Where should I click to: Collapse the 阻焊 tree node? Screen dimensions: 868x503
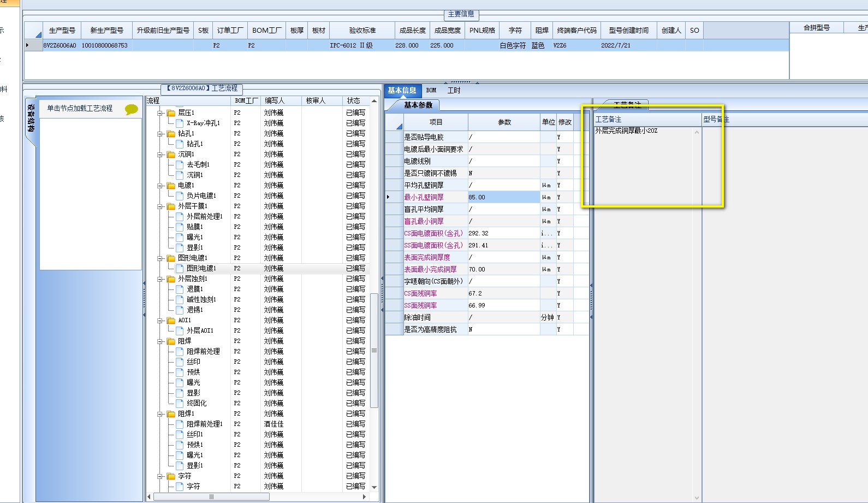[x=160, y=341]
